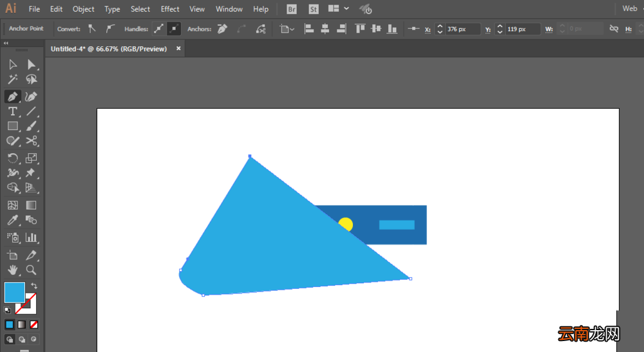Select the Line Segment tool

[x=31, y=111]
